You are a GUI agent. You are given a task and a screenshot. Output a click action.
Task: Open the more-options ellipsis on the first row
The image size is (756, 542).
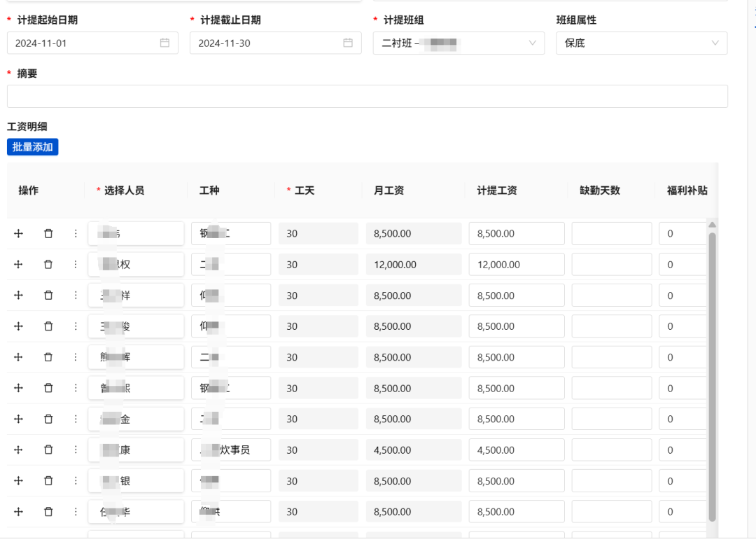click(76, 233)
